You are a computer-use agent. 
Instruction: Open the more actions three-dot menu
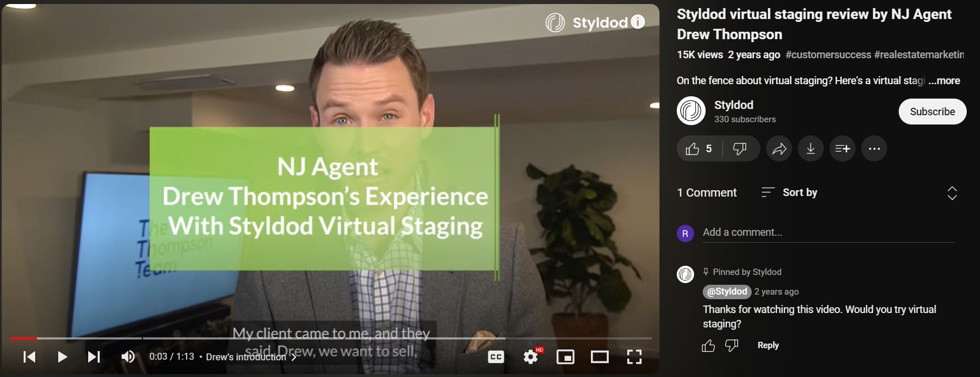tap(874, 149)
